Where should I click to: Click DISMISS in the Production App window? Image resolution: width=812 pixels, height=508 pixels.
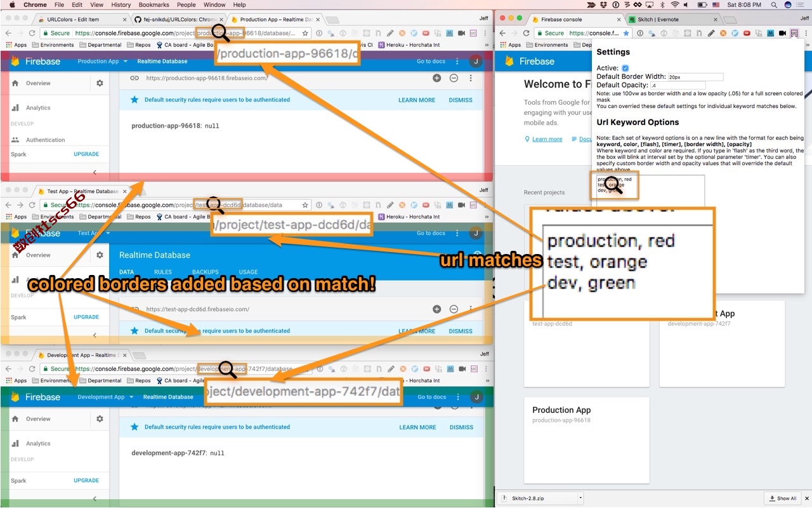tap(461, 100)
